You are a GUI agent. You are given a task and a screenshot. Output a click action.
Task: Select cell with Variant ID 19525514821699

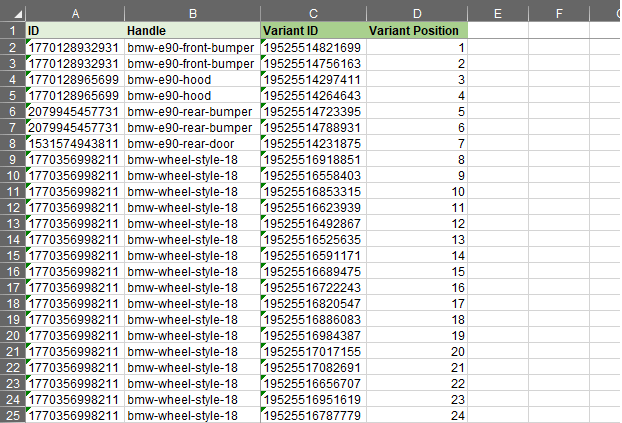pos(313,47)
